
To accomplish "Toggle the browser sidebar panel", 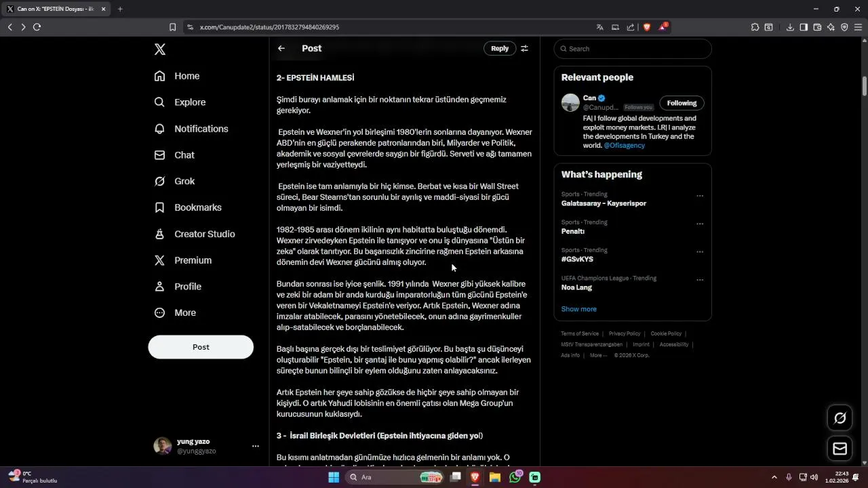I will point(804,27).
